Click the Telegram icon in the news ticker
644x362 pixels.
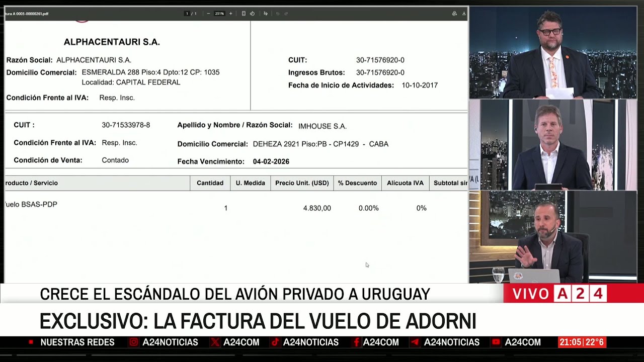416,342
